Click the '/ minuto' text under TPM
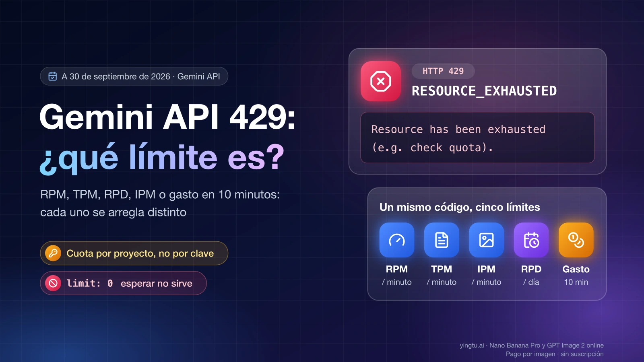This screenshot has width=644, height=362. 442,282
